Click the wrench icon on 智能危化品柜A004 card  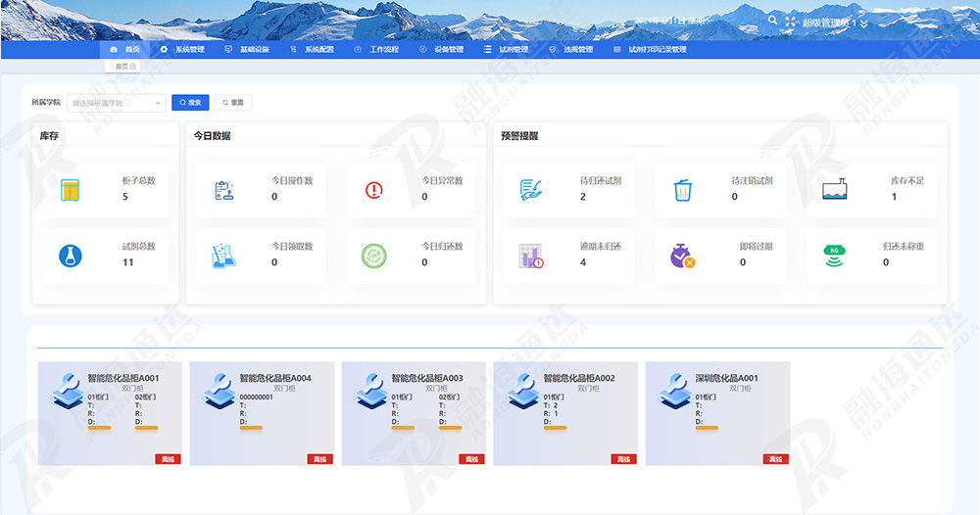(x=220, y=392)
